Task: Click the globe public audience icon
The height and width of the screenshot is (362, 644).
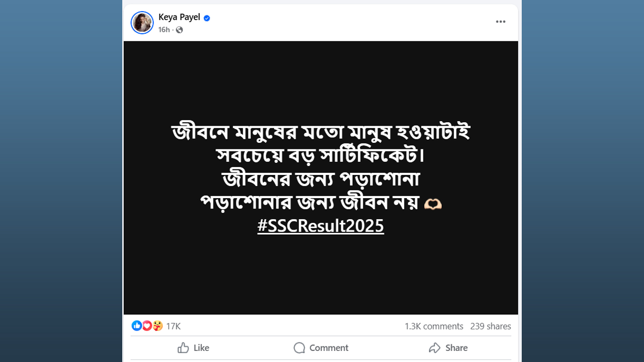Action: pos(180,30)
